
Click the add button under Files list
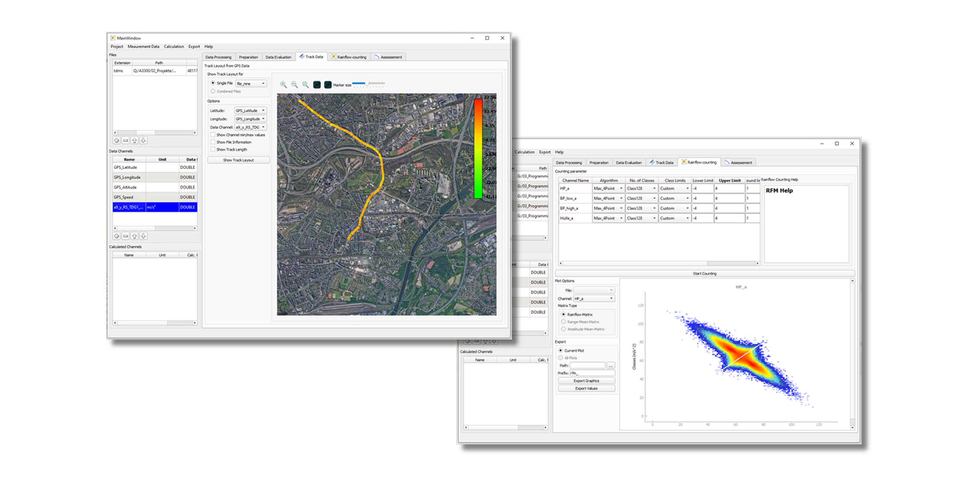point(116,141)
